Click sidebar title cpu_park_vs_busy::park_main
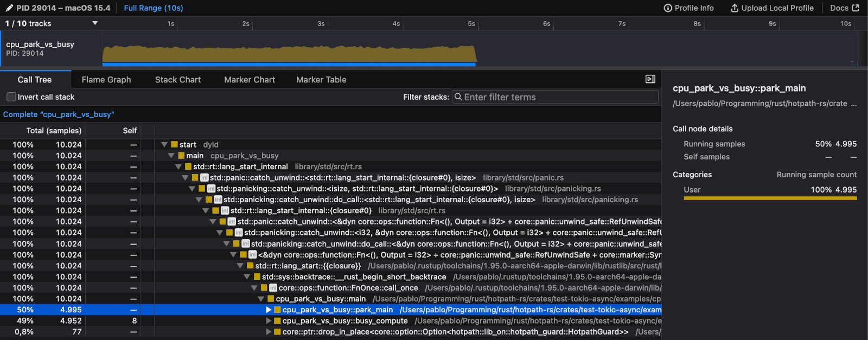868x340 pixels. click(739, 88)
